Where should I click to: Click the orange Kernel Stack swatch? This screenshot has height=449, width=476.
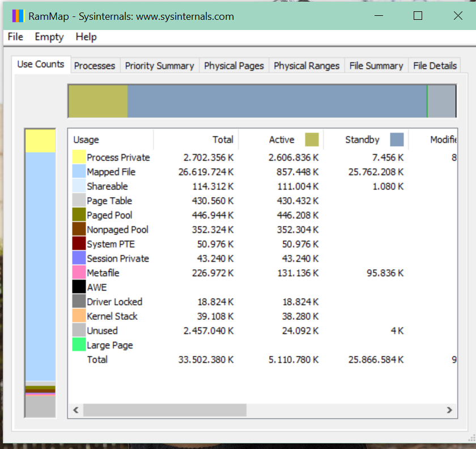click(79, 316)
